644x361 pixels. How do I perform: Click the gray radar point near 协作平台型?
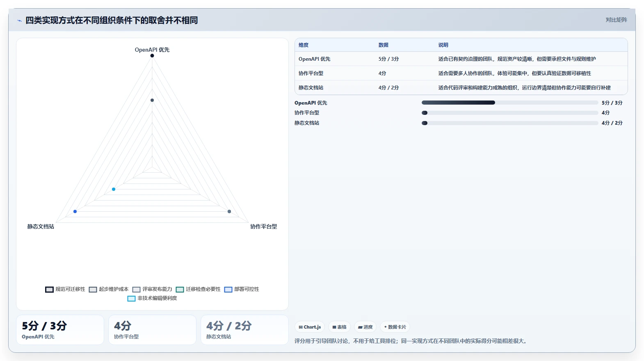click(x=229, y=211)
